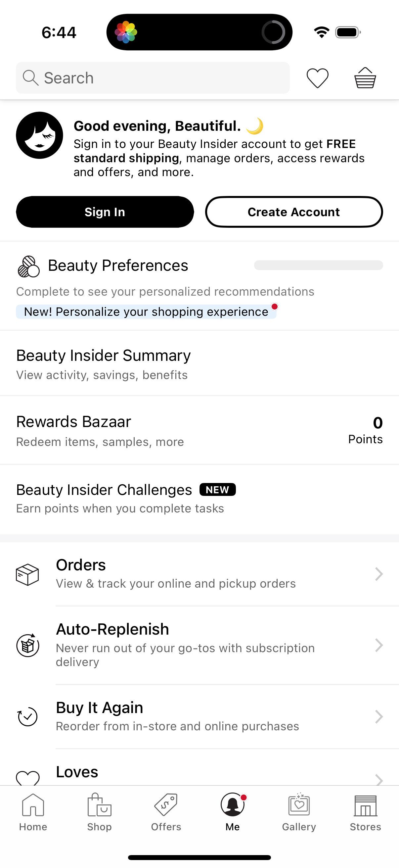The width and height of the screenshot is (399, 868).
Task: Click the profile avatar image
Action: coord(39,135)
